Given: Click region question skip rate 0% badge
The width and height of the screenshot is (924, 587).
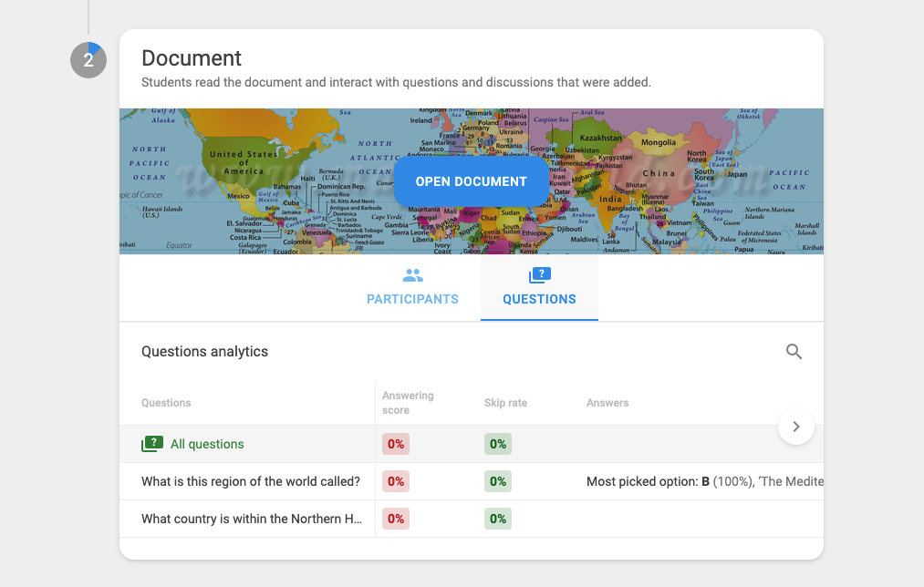Looking at the screenshot, I should [498, 481].
